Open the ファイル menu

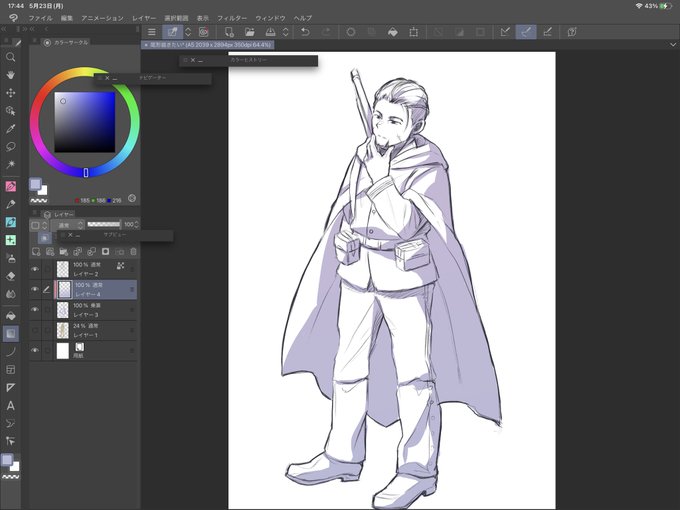click(40, 18)
